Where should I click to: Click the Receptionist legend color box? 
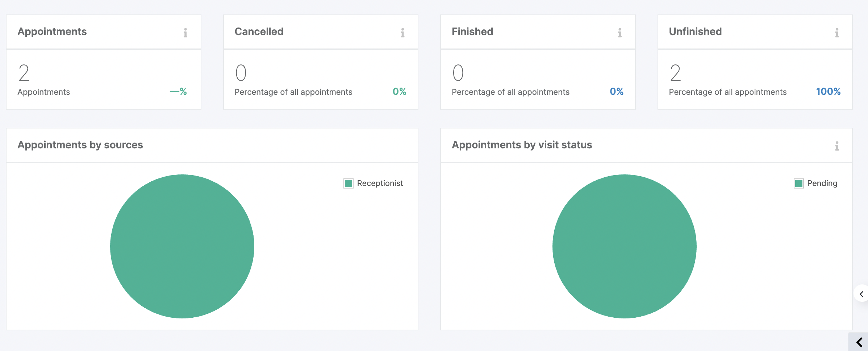tap(349, 183)
